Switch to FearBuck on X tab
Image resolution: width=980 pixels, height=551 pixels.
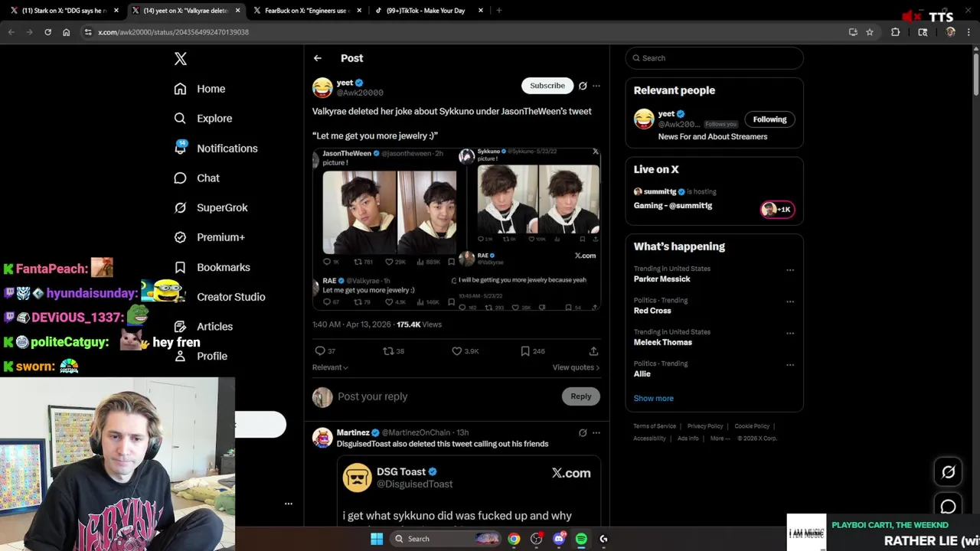306,11
